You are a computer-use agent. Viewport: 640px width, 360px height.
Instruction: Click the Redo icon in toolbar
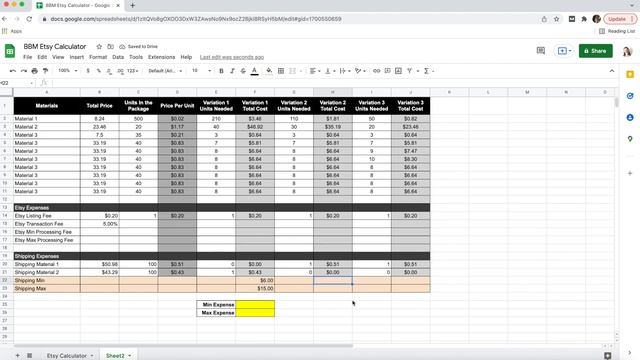click(24, 71)
